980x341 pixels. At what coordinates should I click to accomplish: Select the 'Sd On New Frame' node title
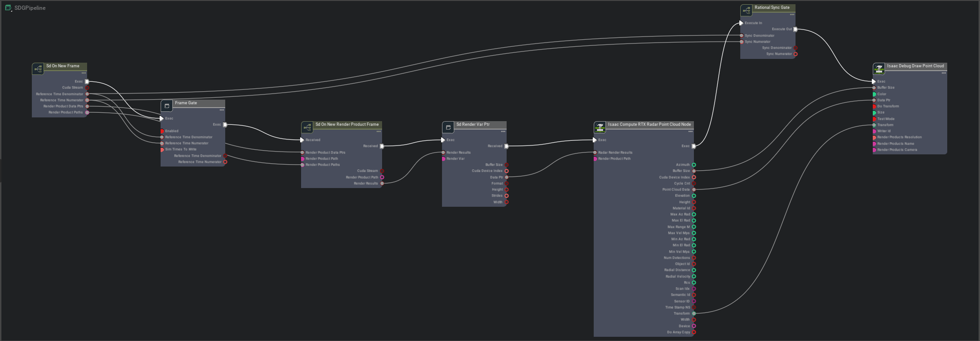coord(63,66)
